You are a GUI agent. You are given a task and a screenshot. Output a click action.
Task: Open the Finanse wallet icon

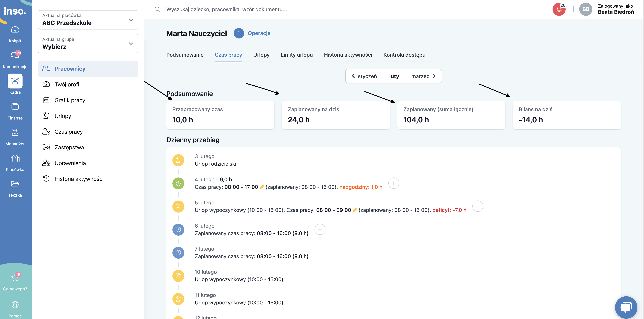tap(15, 107)
